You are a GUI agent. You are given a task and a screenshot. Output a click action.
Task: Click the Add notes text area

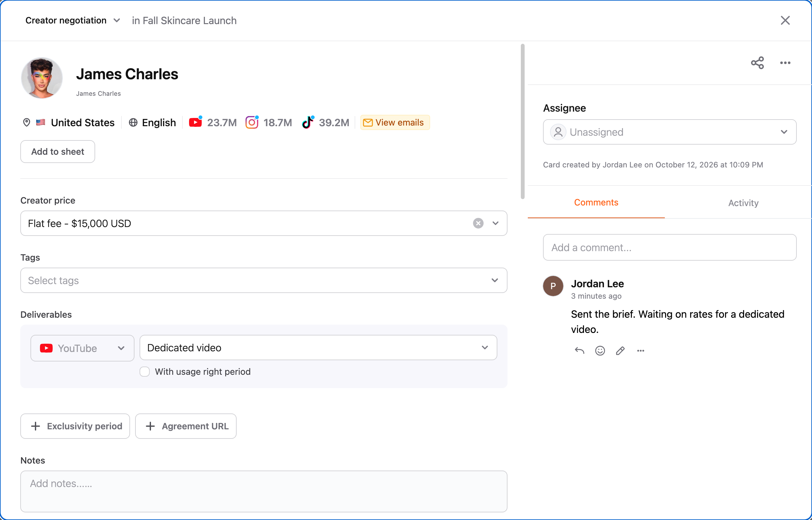coord(264,491)
